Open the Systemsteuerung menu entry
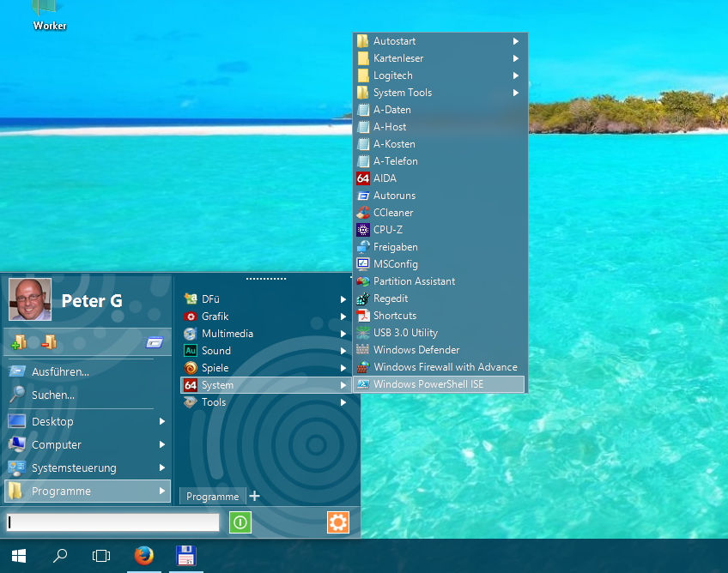 pyautogui.click(x=88, y=467)
